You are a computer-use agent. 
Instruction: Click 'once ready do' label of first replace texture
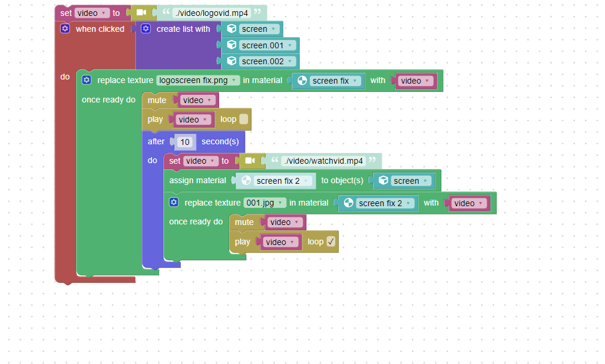108,100
